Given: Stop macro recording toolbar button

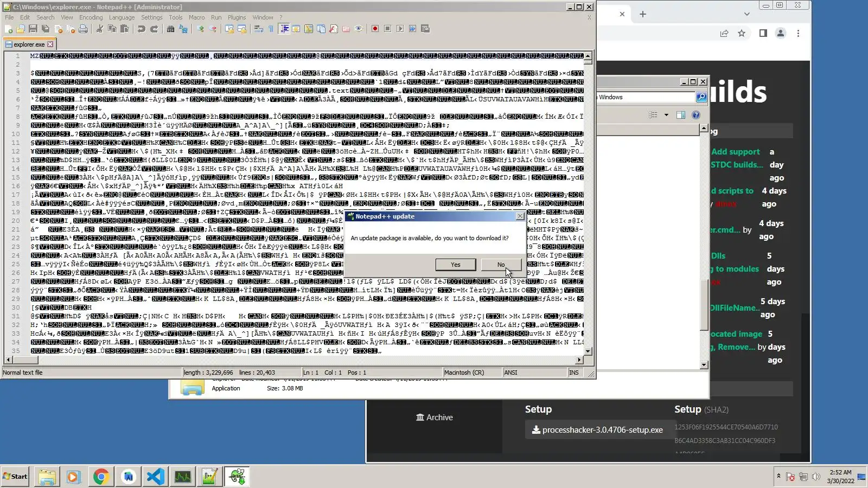Looking at the screenshot, I should coord(388,29).
